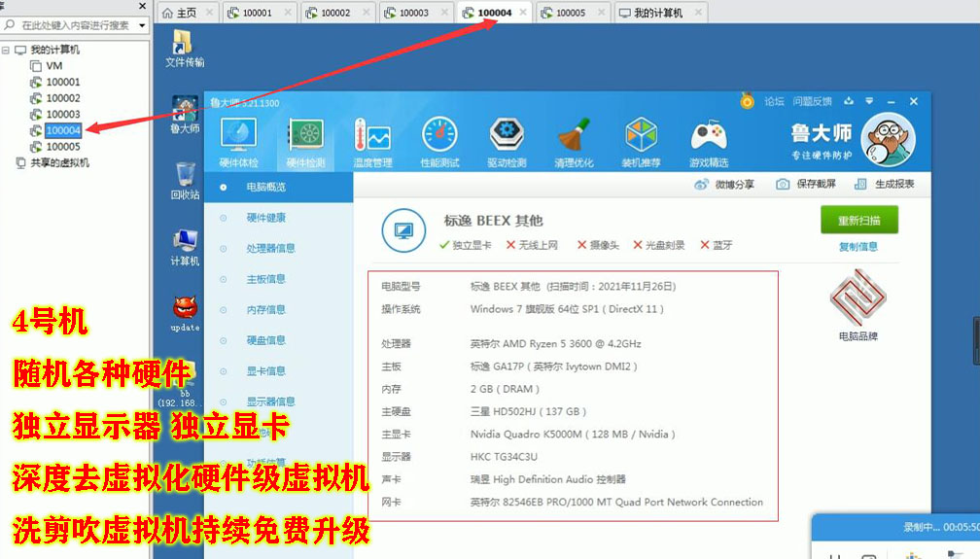Click the cloud download icon in title bar
980x559 pixels.
pos(849,101)
